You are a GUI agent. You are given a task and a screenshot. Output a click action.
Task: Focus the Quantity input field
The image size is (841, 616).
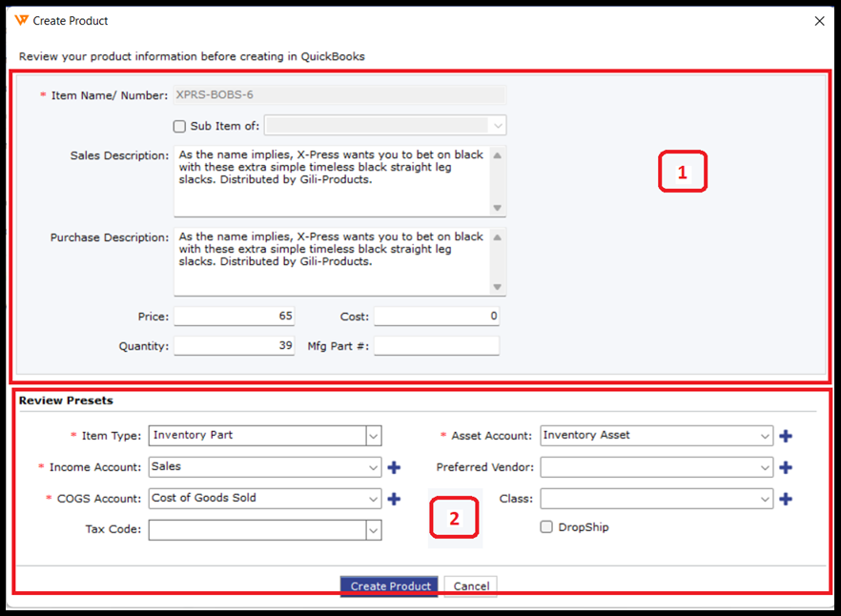point(234,345)
